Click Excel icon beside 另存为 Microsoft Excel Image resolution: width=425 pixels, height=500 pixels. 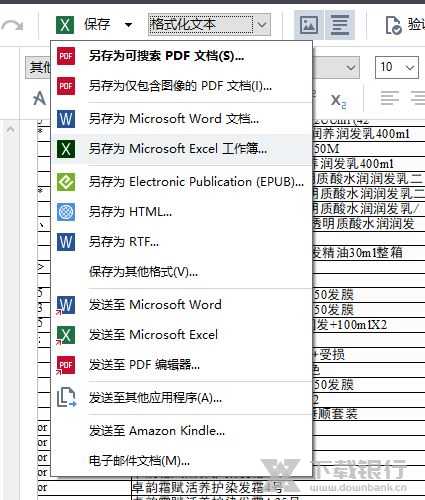pos(66,149)
